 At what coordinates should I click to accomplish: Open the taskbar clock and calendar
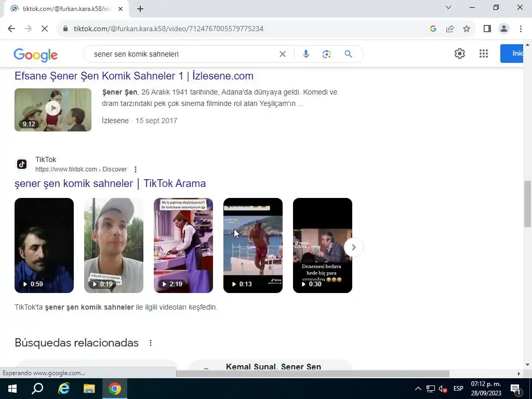486,389
